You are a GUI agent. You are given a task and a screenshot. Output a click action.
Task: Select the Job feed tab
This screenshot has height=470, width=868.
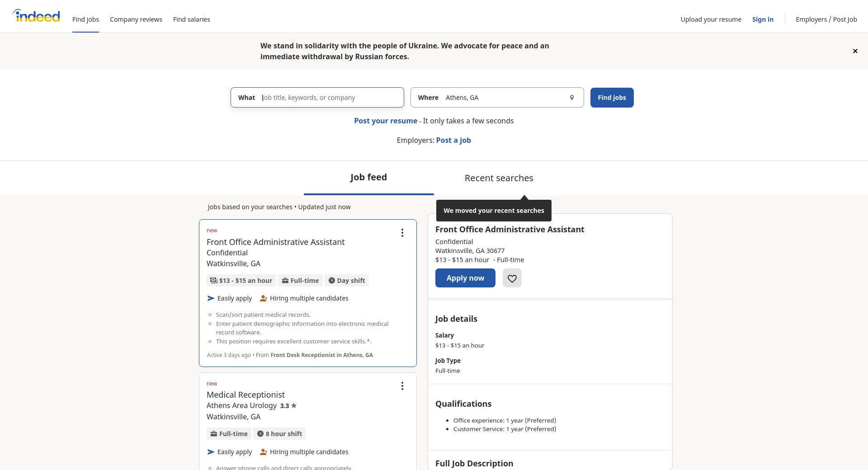(368, 177)
